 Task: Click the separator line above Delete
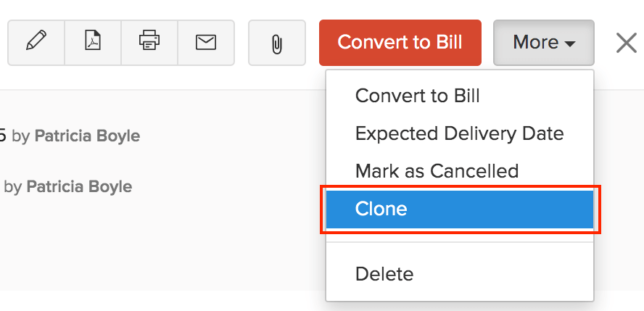point(459,242)
